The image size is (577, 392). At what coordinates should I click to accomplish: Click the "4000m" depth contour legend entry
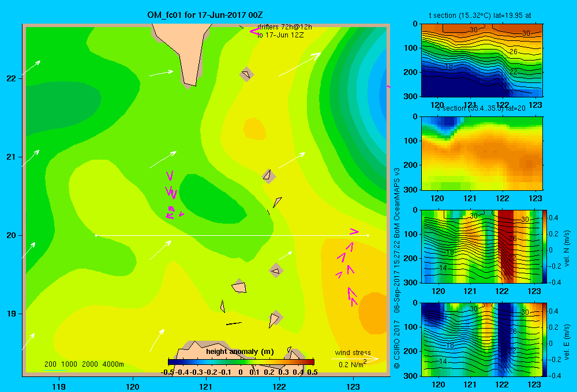[x=113, y=364]
